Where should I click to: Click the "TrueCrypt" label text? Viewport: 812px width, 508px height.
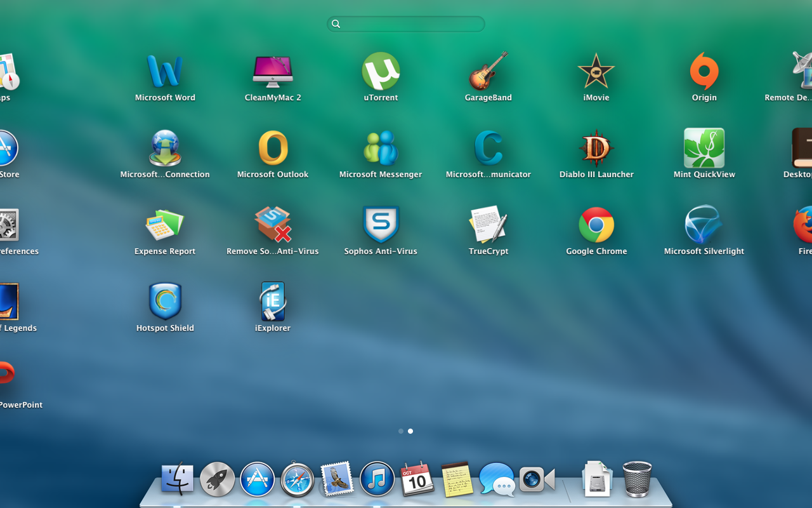[488, 251]
